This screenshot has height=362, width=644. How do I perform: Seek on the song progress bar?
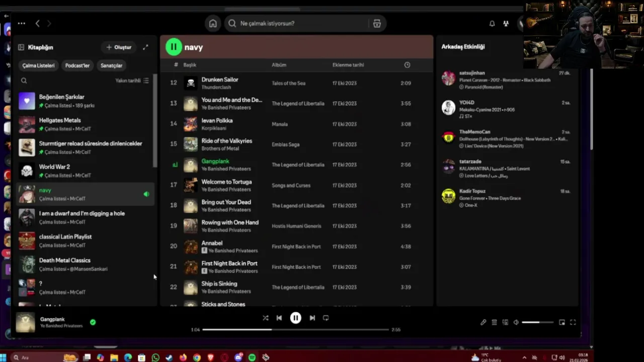click(295, 330)
